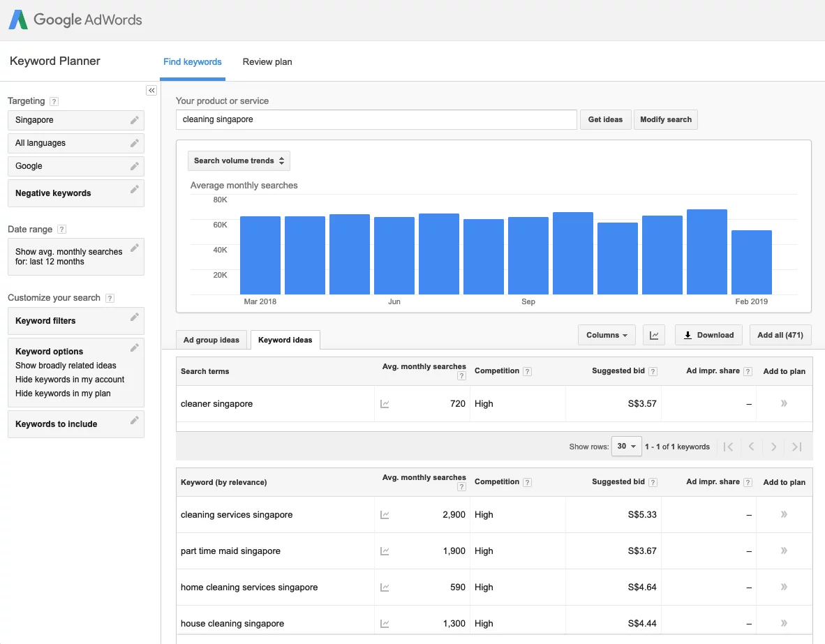Open Avg. monthly searches help in Keyword table
The image size is (825, 644).
pos(461,487)
